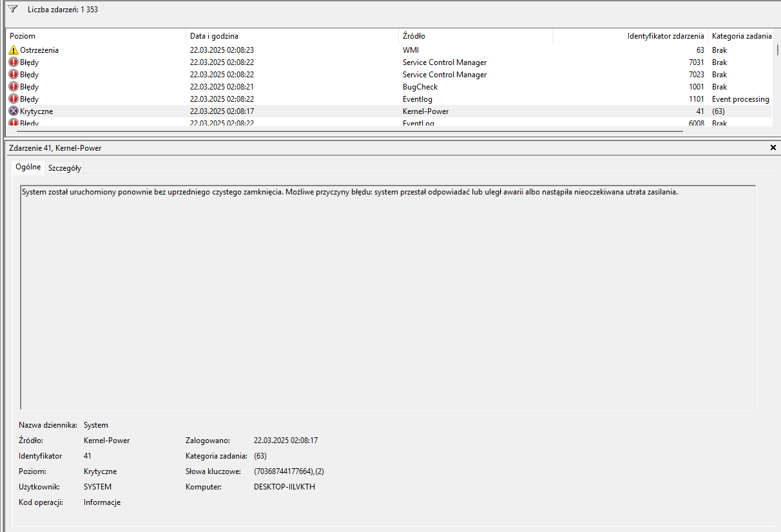This screenshot has height=532, width=781.
Task: Click the Zalogowano date value 02:08:17
Action: (x=286, y=441)
